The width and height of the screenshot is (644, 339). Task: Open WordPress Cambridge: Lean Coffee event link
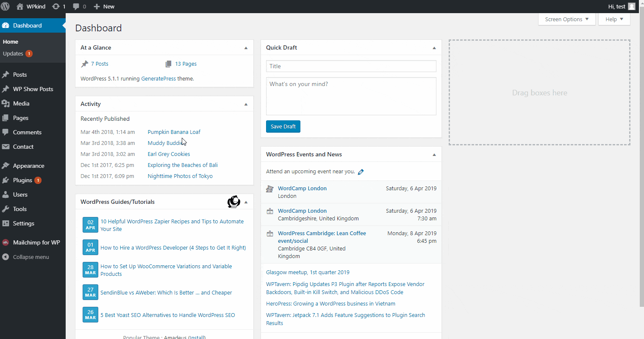[322, 237]
